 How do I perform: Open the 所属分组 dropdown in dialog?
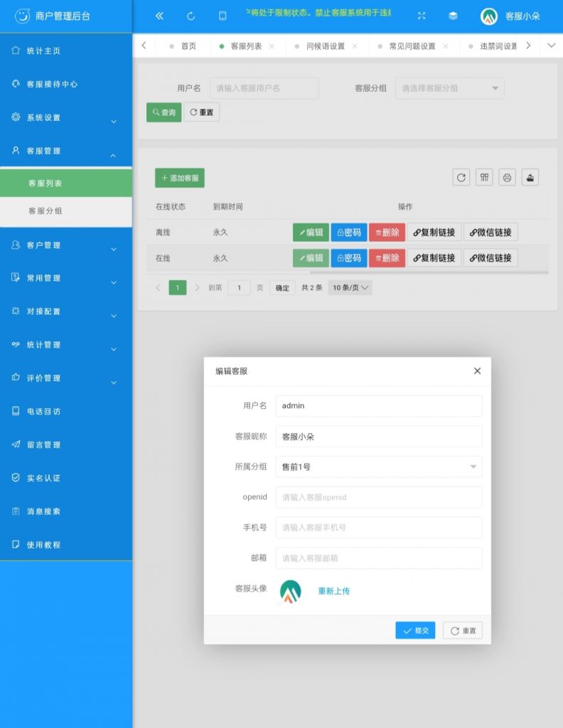(x=379, y=467)
